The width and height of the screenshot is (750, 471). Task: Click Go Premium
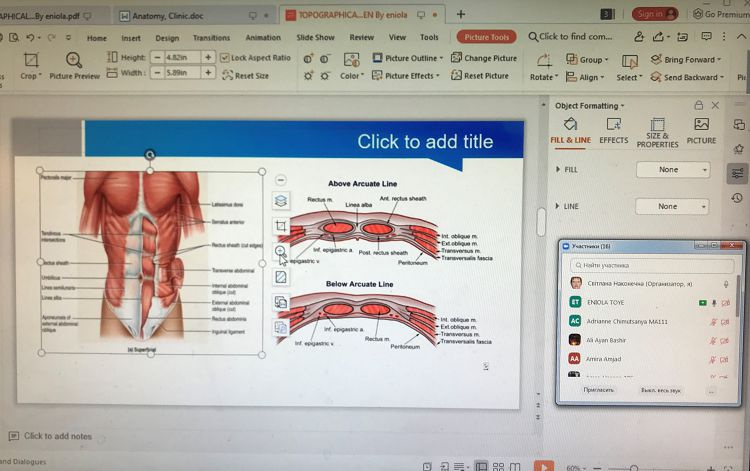tap(721, 14)
